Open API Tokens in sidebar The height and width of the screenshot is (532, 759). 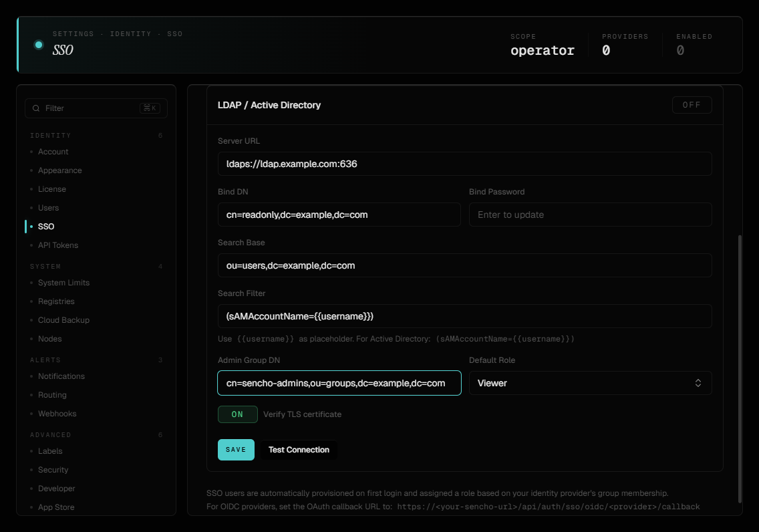click(58, 245)
